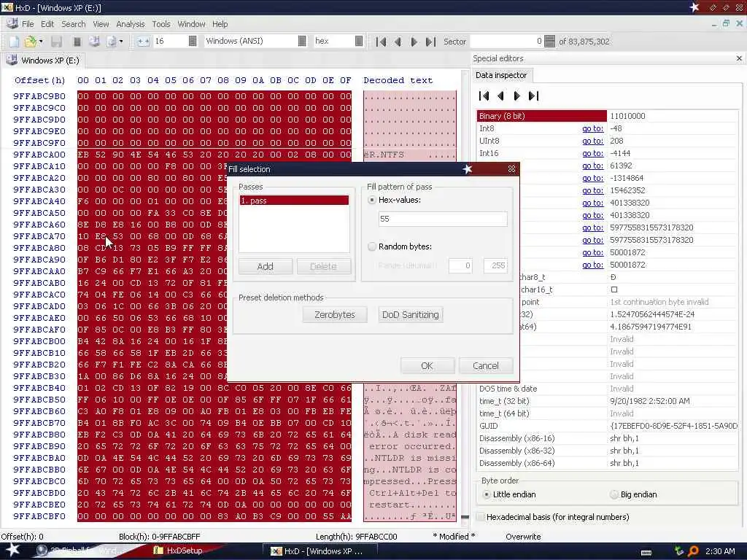The image size is (747, 560).
Task: Click the Delete pass button
Action: point(323,266)
